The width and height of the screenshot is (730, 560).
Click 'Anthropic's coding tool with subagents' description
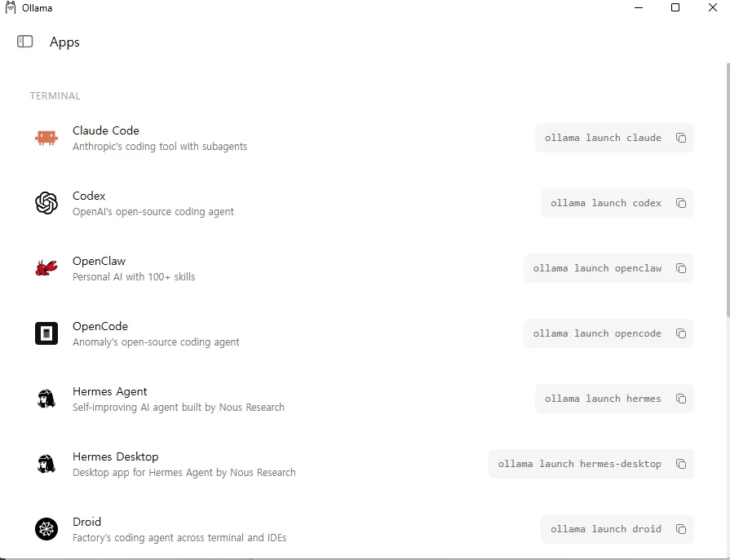(160, 147)
